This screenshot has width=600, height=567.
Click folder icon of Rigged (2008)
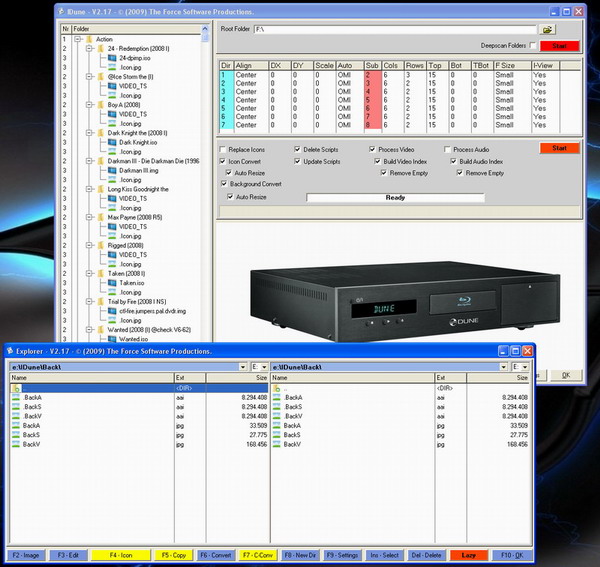pyautogui.click(x=101, y=245)
